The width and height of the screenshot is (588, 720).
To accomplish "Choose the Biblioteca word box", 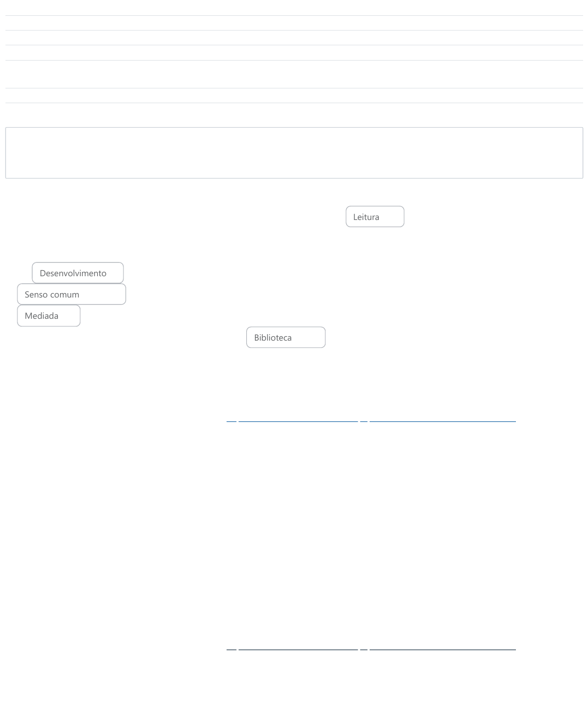I will [x=286, y=337].
